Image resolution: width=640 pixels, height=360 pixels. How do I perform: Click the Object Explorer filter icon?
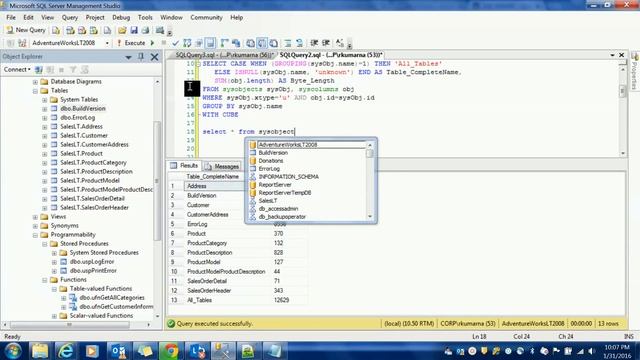pos(73,70)
